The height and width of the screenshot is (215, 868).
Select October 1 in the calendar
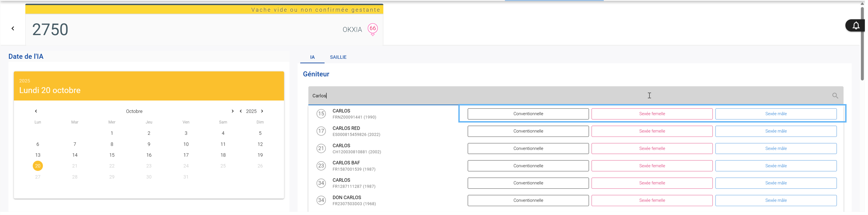[112, 133]
